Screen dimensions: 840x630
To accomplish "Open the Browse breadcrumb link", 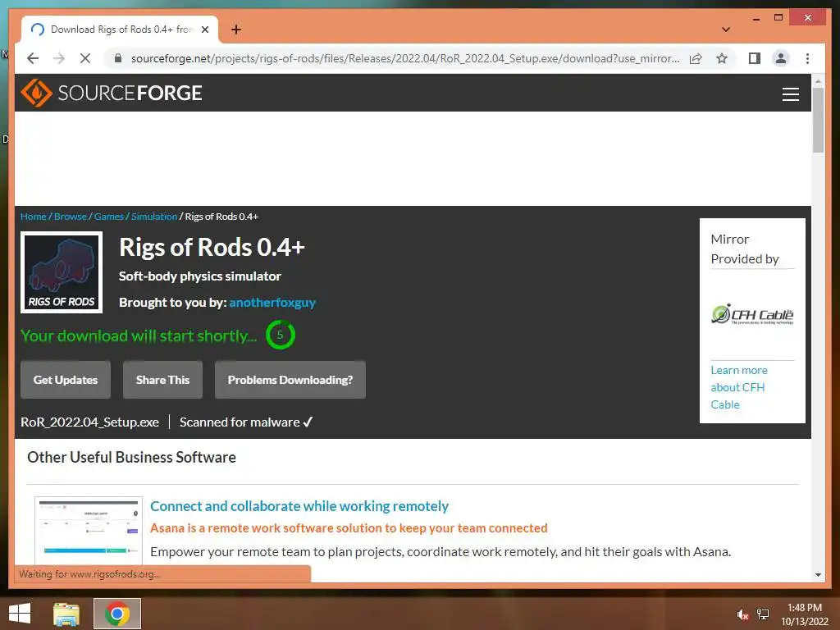I will click(x=71, y=217).
